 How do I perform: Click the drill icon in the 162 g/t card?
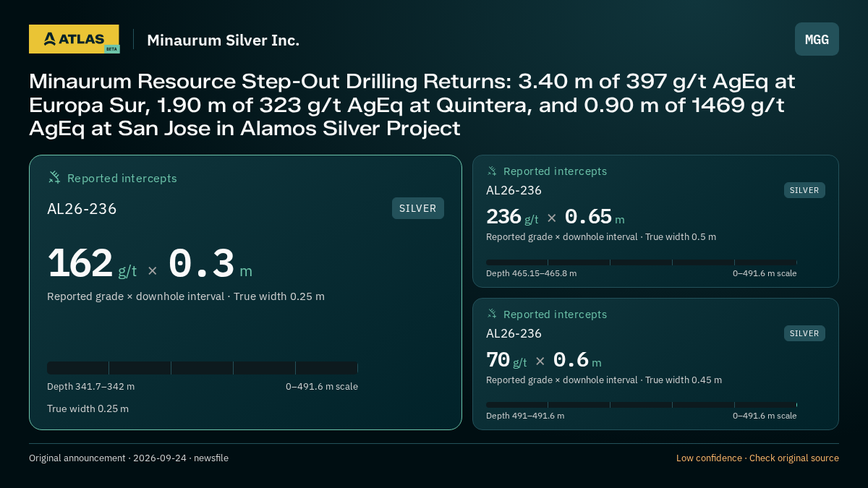point(54,177)
